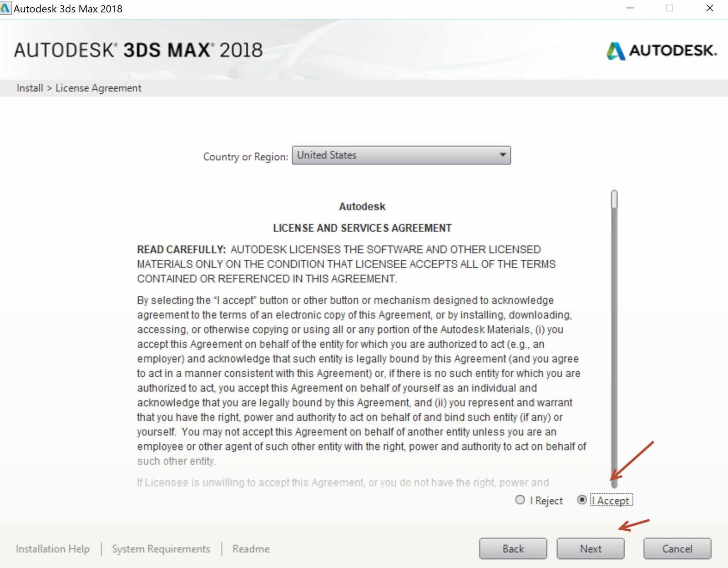Viewport: 728px width, 568px height.
Task: Click the United States value in the combo box
Action: click(327, 155)
